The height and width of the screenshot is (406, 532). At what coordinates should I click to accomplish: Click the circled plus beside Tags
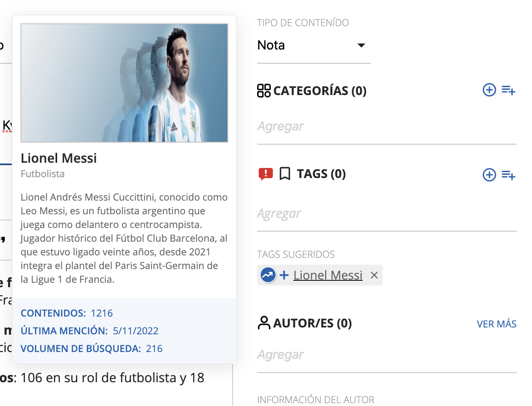point(489,175)
